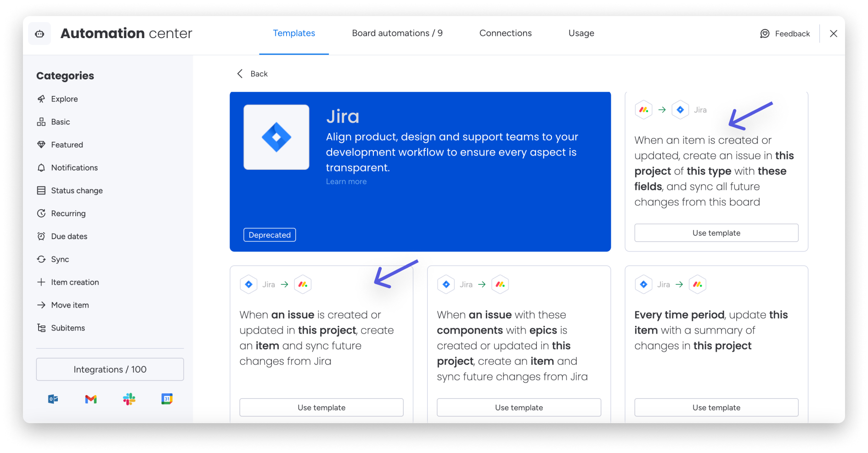Click monday icon in the components card
868x453 pixels.
pyautogui.click(x=500, y=285)
